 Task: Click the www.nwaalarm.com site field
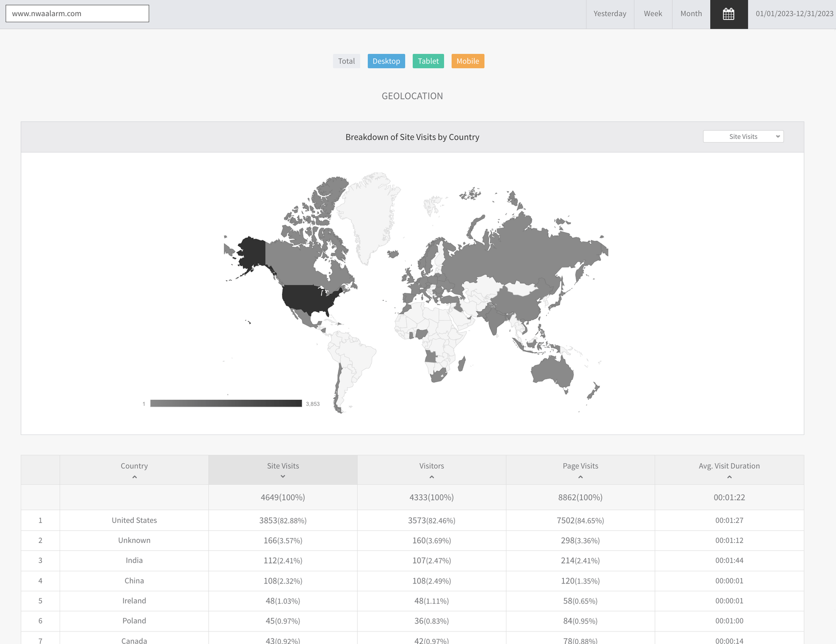77,13
